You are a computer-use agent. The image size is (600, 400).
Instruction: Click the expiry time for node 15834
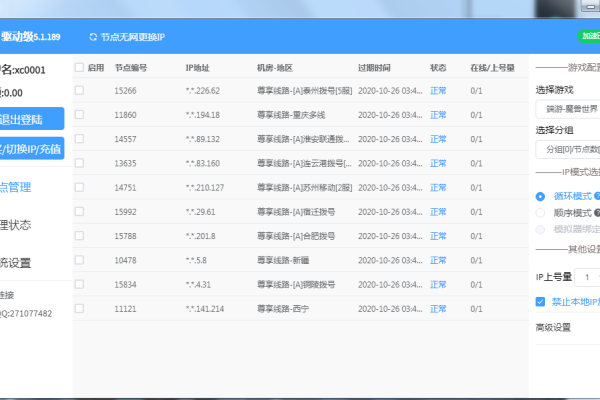pos(390,284)
